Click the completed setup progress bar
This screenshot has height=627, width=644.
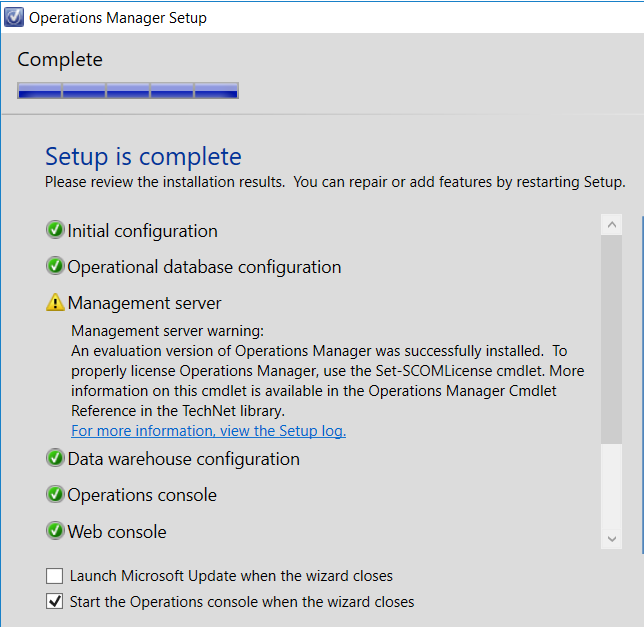point(128,90)
